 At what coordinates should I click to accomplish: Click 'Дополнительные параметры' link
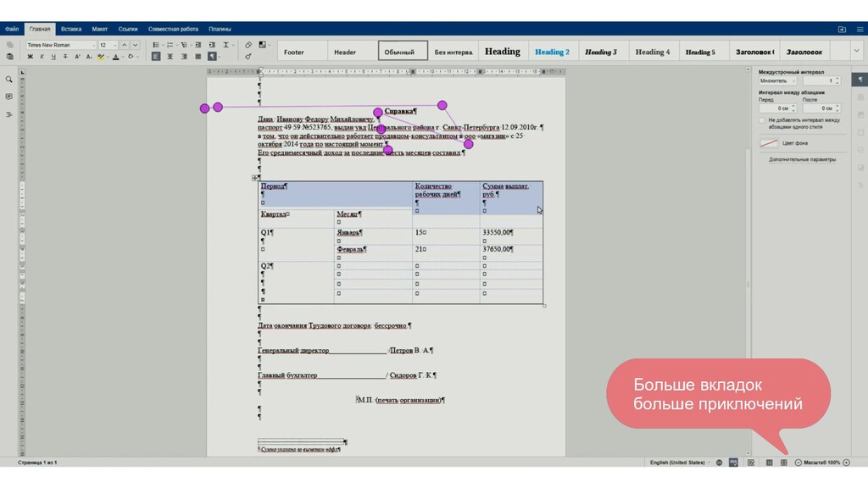pyautogui.click(x=802, y=160)
